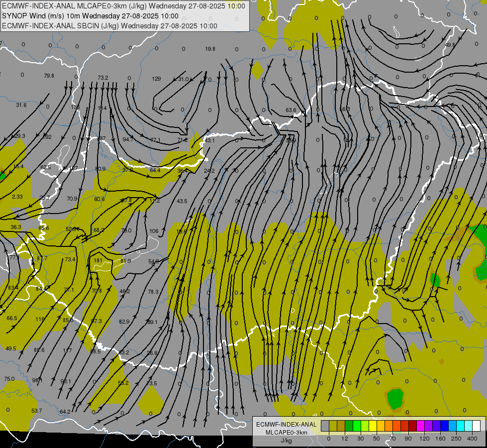Click the map value 24.2
This screenshot has width=487, height=448.
tap(209, 171)
